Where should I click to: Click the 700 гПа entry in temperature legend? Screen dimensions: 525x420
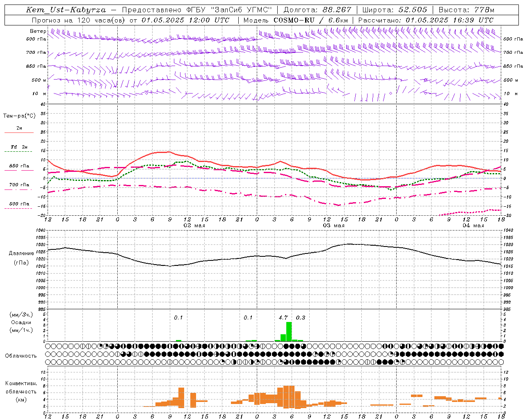click(19, 185)
